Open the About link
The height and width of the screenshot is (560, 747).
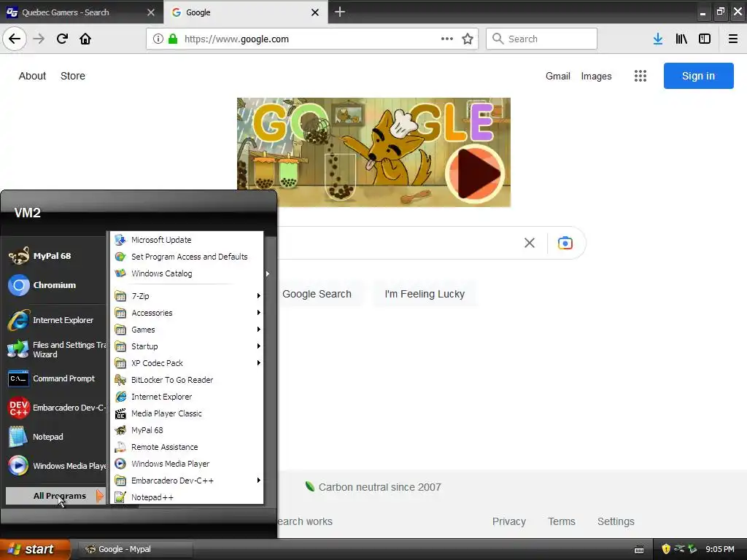point(32,76)
